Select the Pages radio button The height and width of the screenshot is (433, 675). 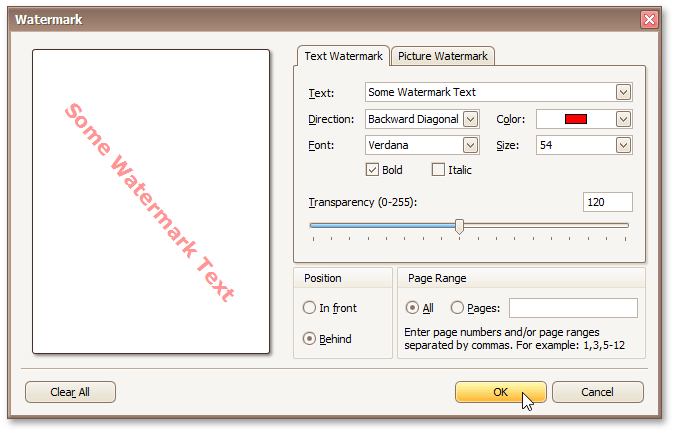458,308
